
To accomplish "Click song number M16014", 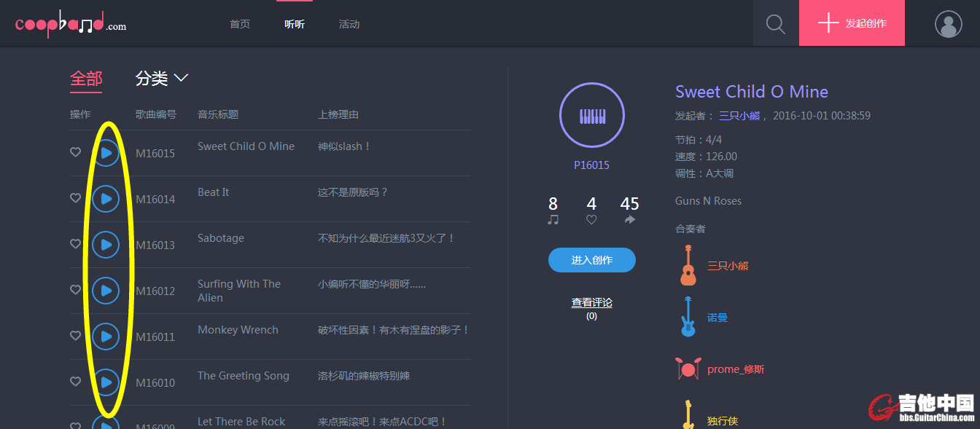I will coord(155,200).
